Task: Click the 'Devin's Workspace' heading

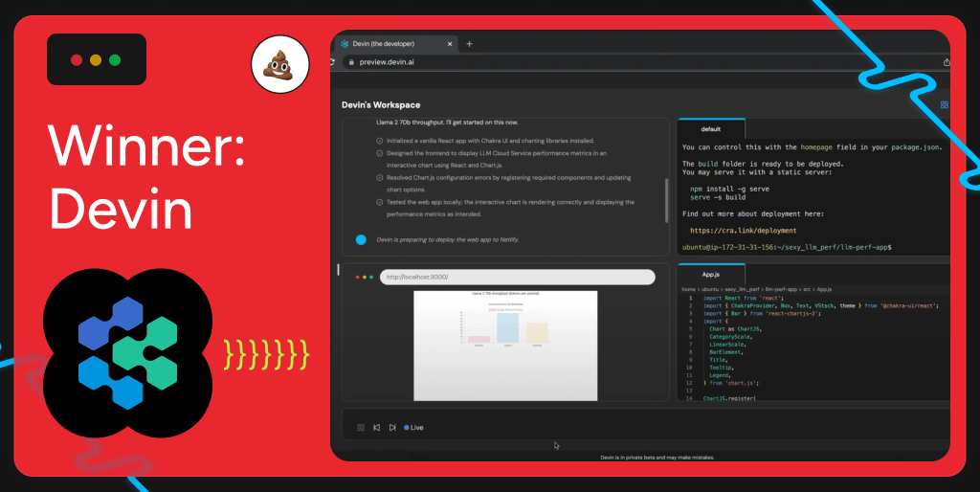Action: tap(381, 105)
